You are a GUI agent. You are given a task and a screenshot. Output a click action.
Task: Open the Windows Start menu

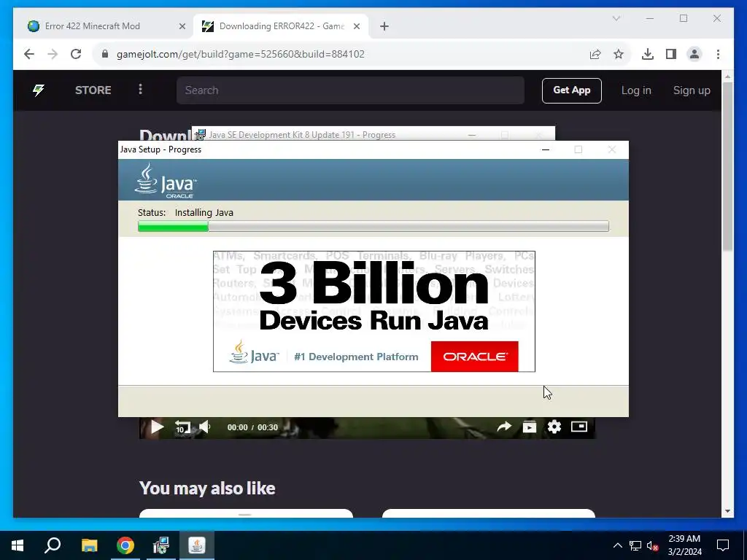tap(18, 545)
